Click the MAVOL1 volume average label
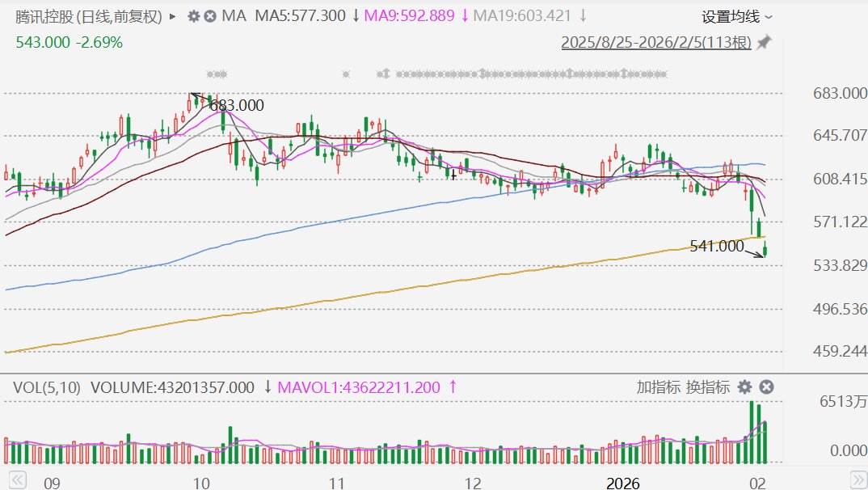868x490 pixels. click(359, 387)
